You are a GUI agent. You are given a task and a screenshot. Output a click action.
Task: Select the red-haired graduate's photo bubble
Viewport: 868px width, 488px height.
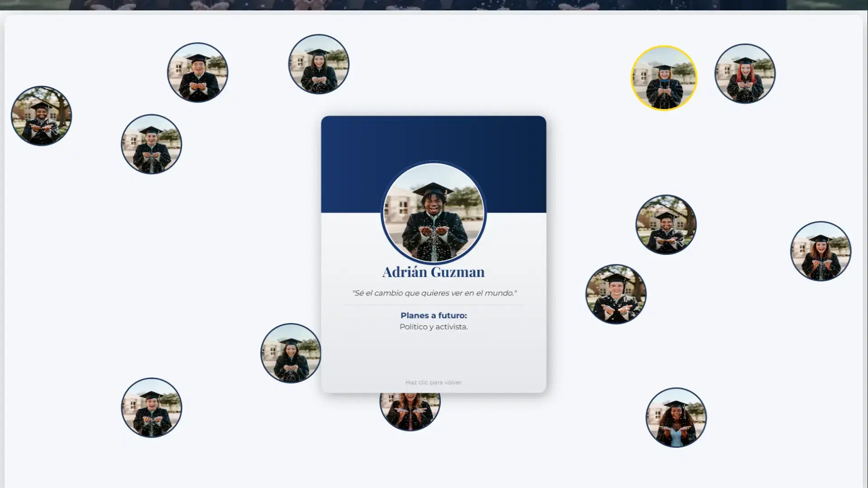745,73
